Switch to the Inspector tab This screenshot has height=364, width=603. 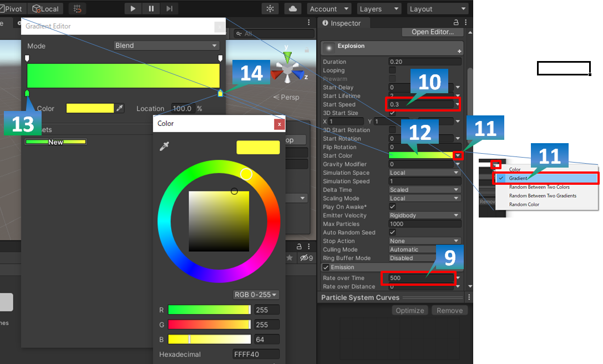click(342, 23)
